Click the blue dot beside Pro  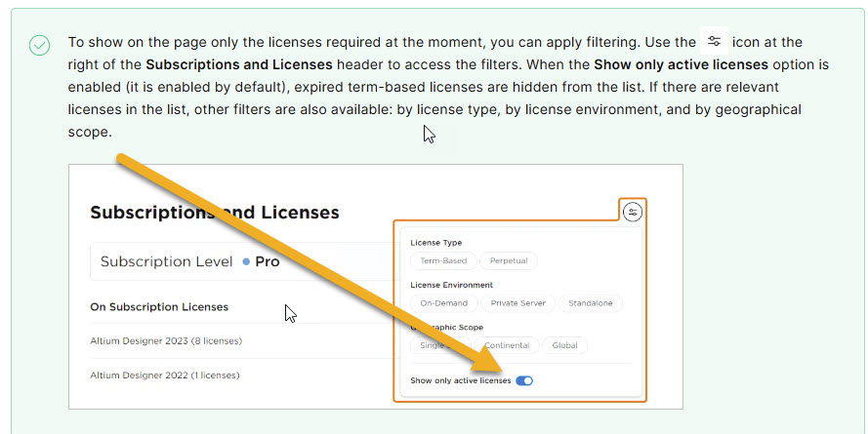pos(246,261)
